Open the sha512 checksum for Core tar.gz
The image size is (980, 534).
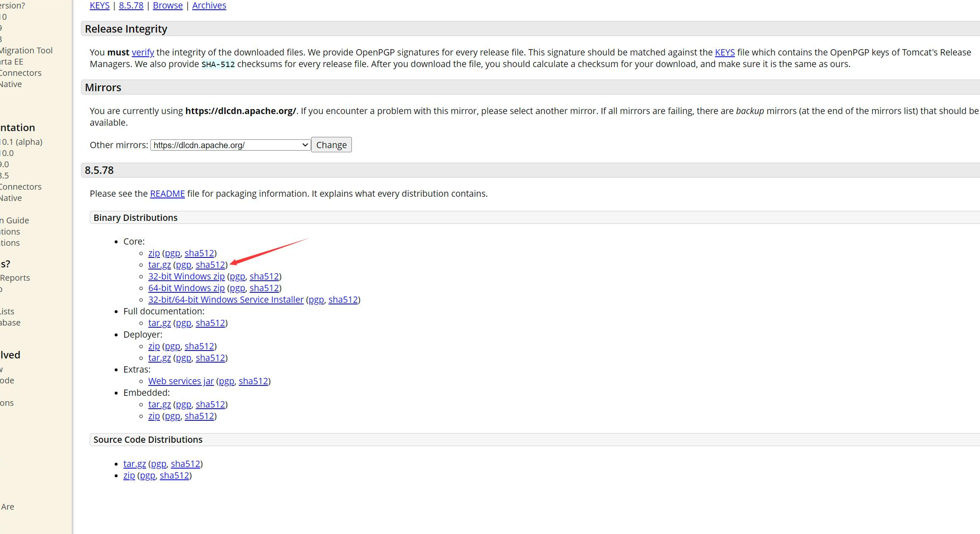tap(210, 265)
